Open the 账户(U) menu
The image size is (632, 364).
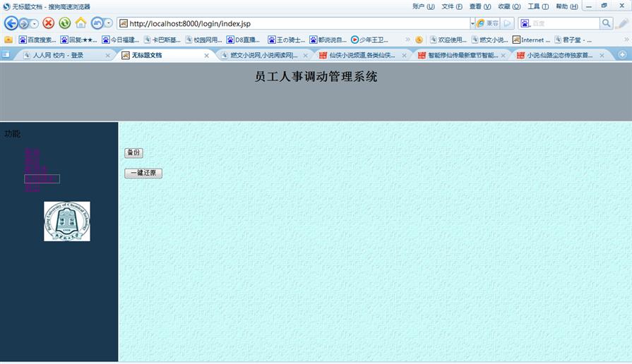[424, 6]
